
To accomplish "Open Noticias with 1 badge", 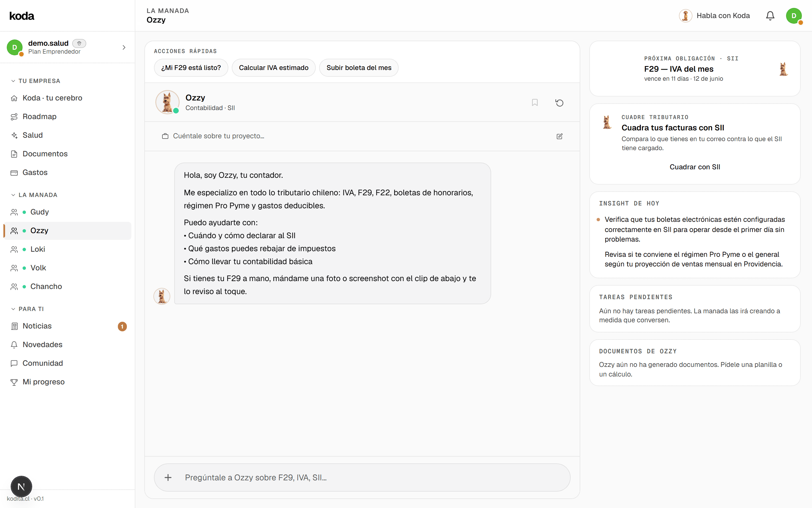I will tap(67, 326).
